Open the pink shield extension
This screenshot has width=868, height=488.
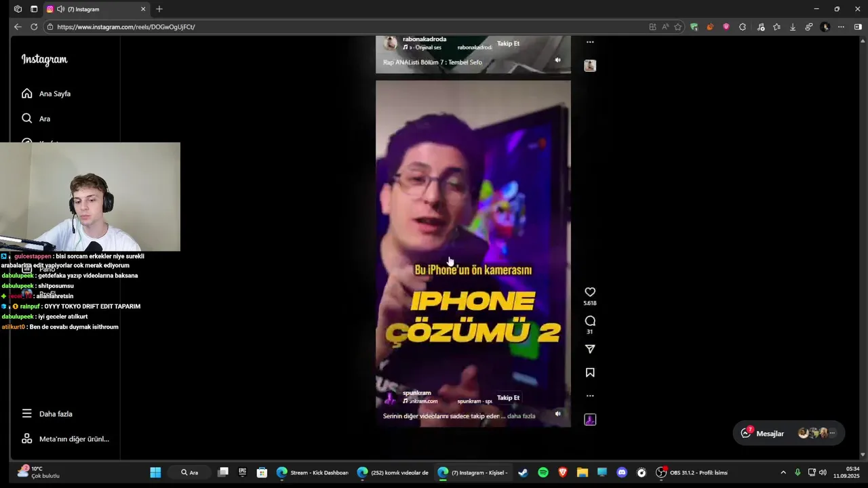pyautogui.click(x=726, y=27)
